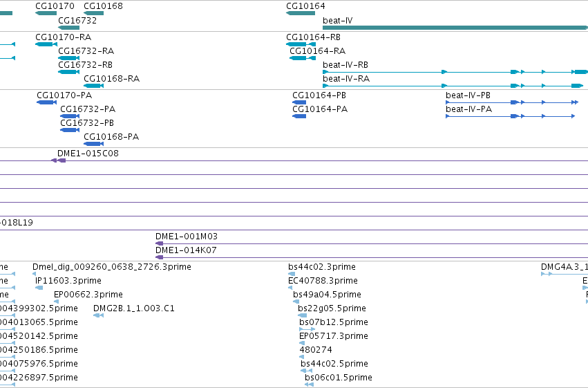This screenshot has height=388, width=588.
Task: Select the CG10164-PB protein glyph
Action: pos(299,102)
